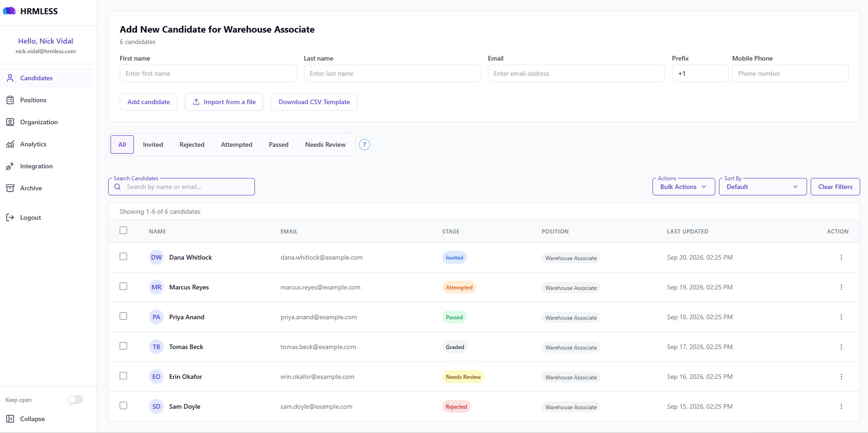Open action menu for Dana Whitlock
Viewport: 868px width, 433px height.
(841, 257)
